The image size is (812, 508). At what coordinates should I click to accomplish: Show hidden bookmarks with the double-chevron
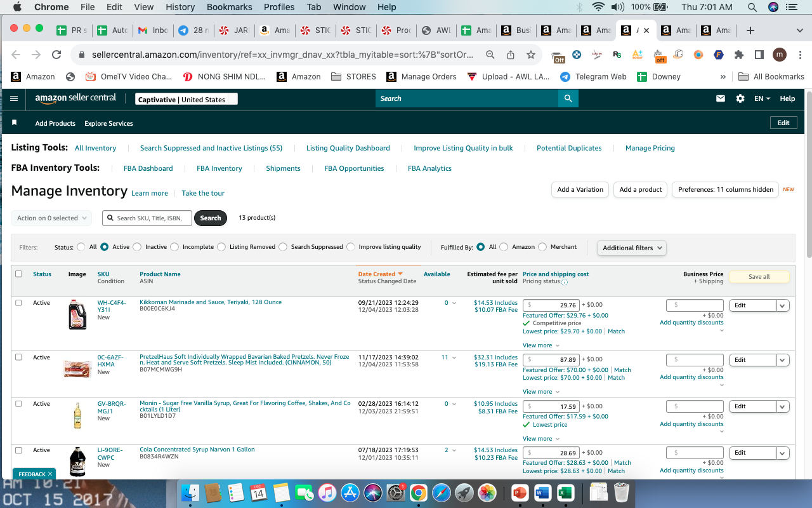[723, 76]
